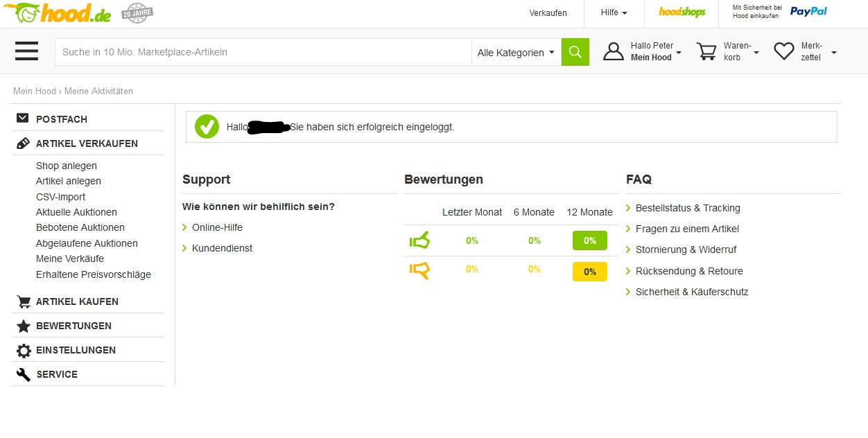The width and height of the screenshot is (868, 438).
Task: Click the Einstellungen gear icon
Action: point(24,351)
